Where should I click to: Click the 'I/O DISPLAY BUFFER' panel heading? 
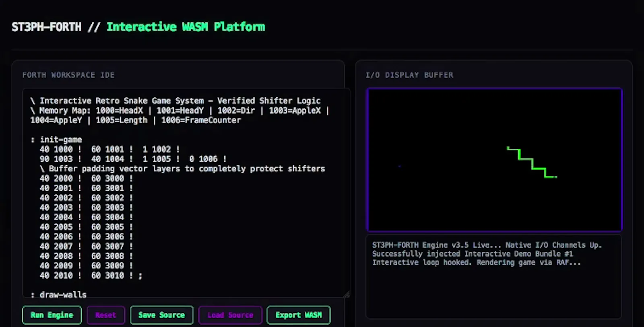(409, 75)
